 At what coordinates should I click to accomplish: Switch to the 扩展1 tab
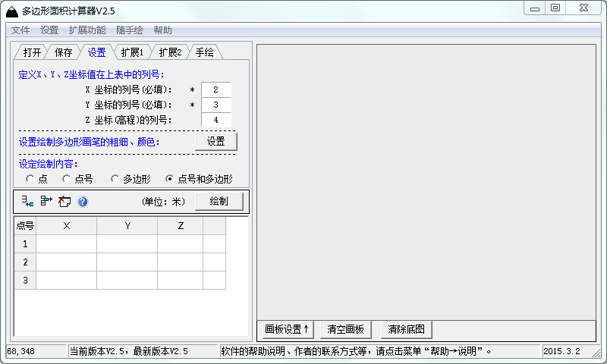pos(132,52)
